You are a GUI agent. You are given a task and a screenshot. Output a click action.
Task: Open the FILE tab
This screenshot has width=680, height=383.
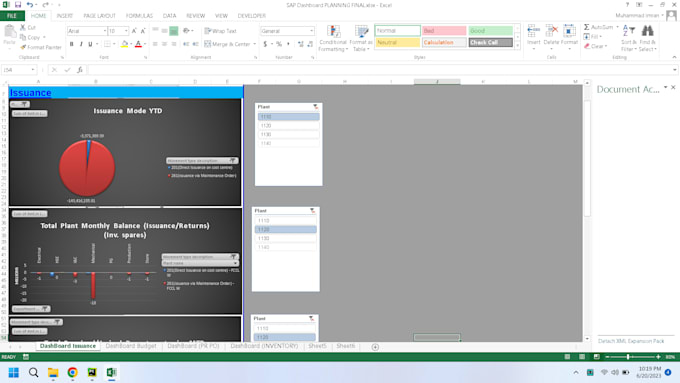(x=12, y=16)
